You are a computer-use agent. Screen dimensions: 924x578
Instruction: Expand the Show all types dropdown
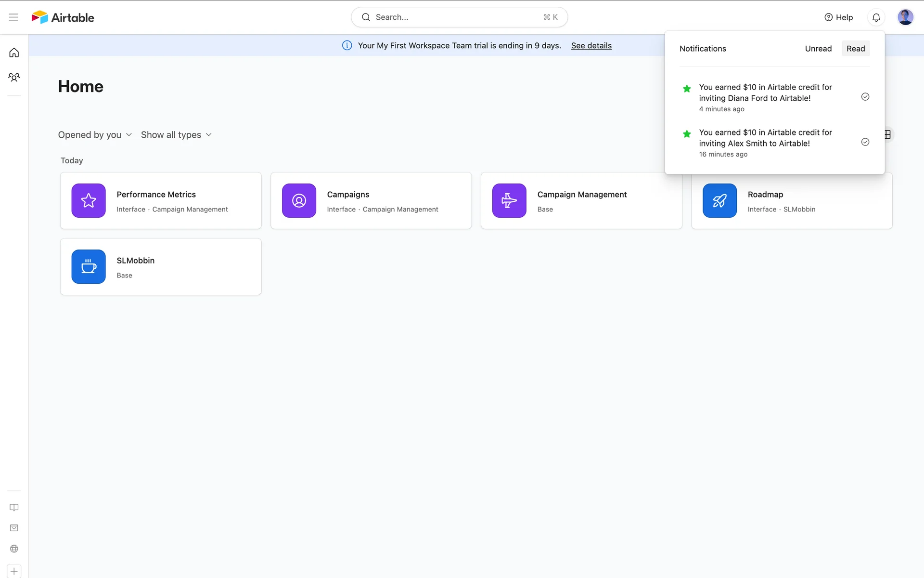176,135
